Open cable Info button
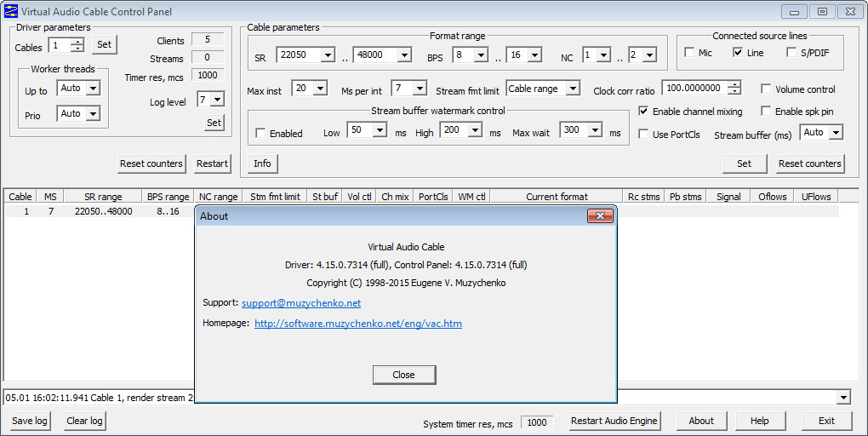The image size is (868, 436). tap(262, 164)
